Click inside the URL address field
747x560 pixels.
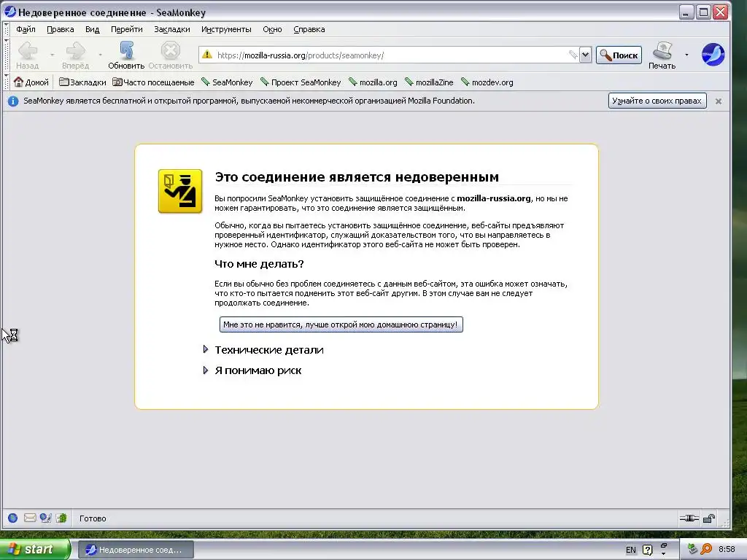click(391, 55)
